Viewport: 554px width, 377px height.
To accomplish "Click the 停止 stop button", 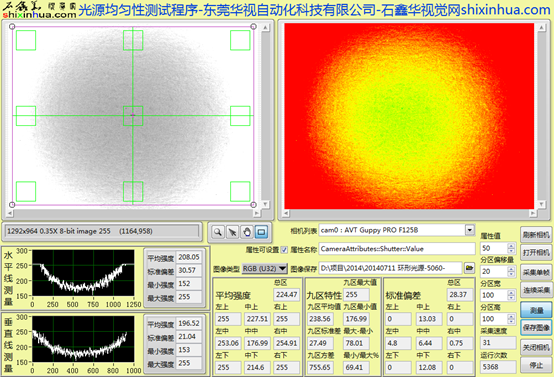I will tap(536, 365).
